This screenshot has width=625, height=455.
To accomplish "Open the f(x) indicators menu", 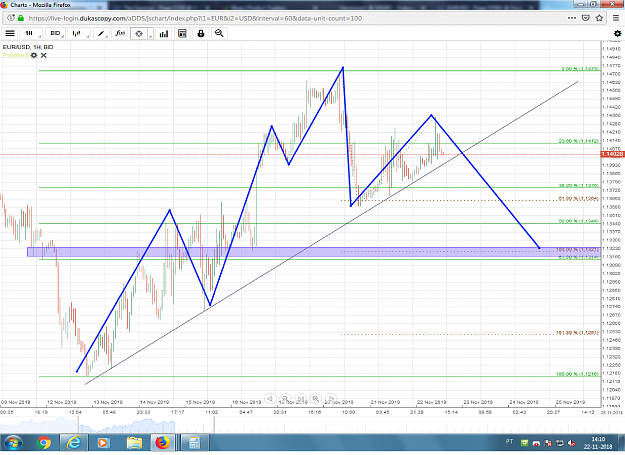I will point(120,33).
